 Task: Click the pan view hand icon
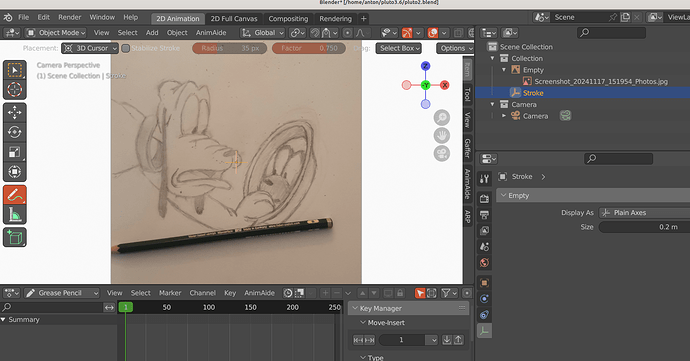pos(442,136)
